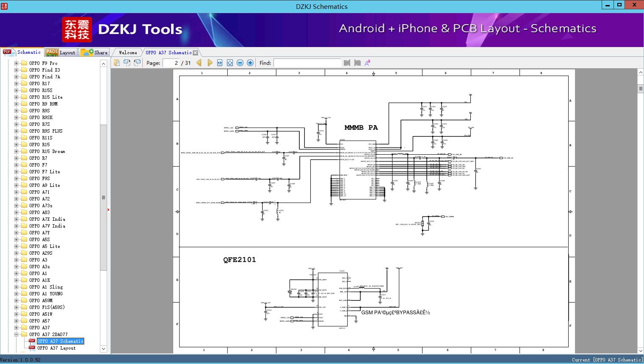644x364 pixels.
Task: Select the facing pages view icon
Action: coord(127,62)
